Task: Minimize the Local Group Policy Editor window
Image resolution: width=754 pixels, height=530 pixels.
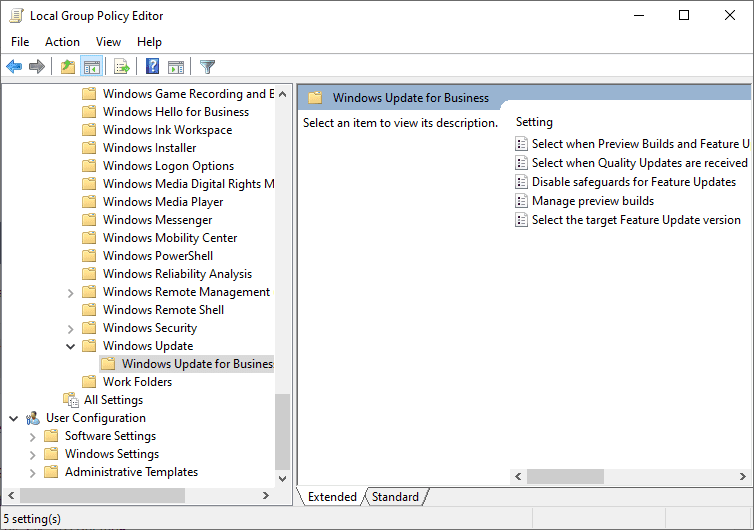Action: pos(639,15)
